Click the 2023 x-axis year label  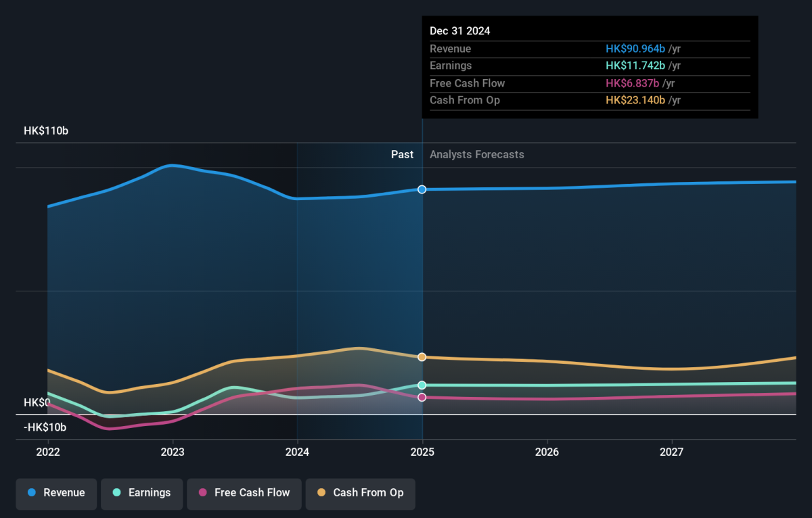173,452
